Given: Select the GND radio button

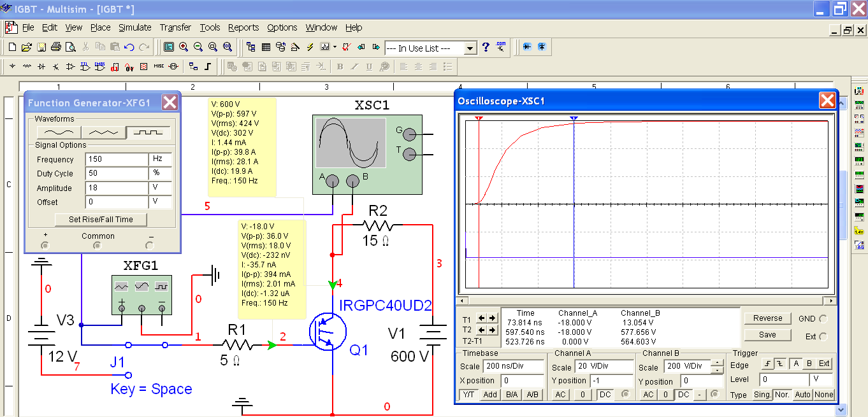Looking at the screenshot, I should [823, 319].
